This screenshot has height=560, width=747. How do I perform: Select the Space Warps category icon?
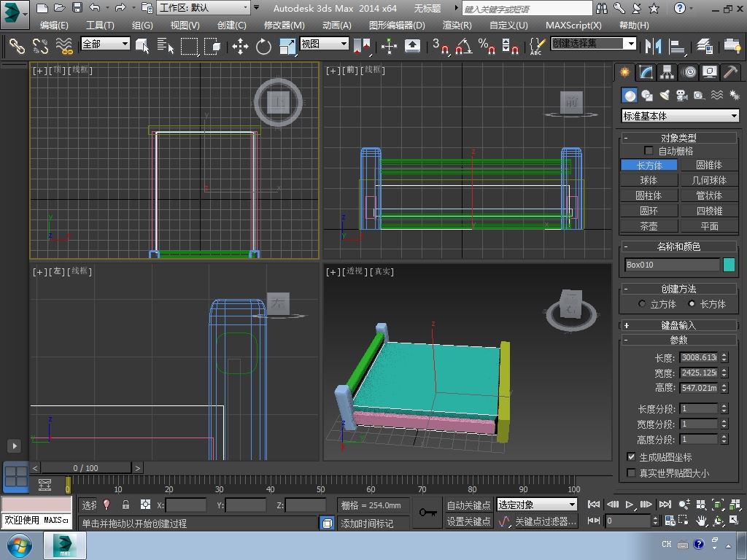pos(717,96)
